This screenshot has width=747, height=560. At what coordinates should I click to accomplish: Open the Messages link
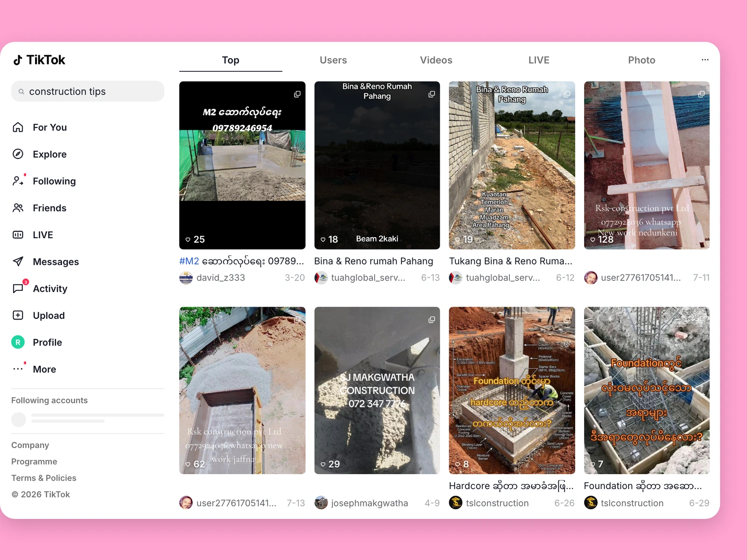pos(56,262)
